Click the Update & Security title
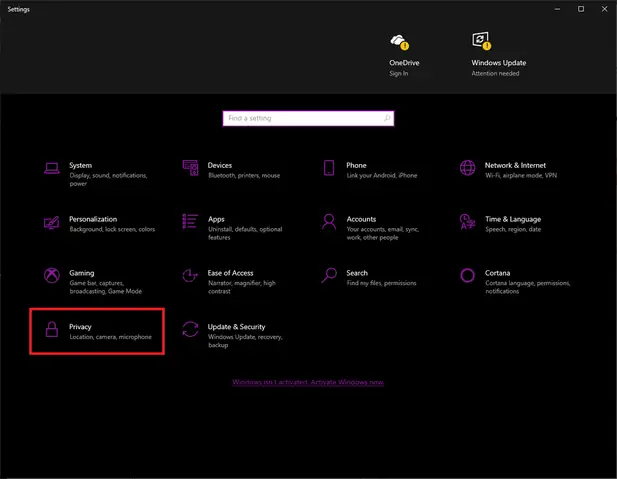The height and width of the screenshot is (479, 617). (236, 327)
